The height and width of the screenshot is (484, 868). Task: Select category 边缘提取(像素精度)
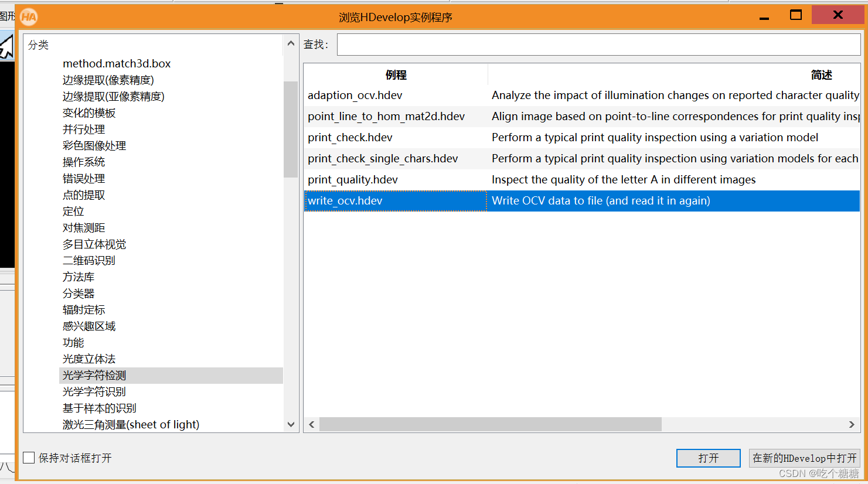[108, 80]
